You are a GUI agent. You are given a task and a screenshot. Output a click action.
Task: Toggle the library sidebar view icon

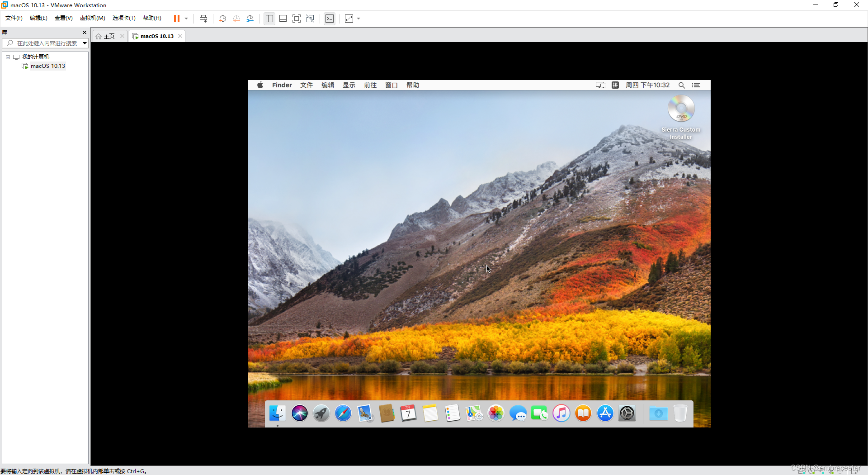tap(269, 19)
